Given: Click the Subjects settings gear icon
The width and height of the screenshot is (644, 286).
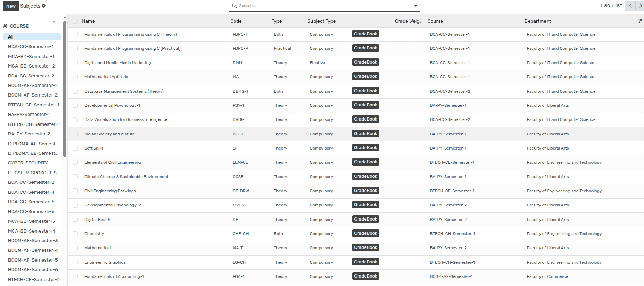Looking at the screenshot, I should pyautogui.click(x=44, y=6).
